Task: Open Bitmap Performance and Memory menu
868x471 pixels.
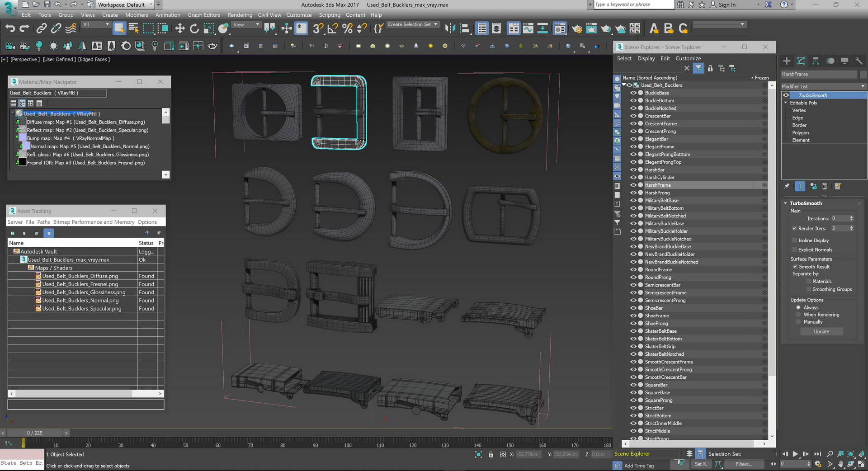Action: pyautogui.click(x=94, y=222)
